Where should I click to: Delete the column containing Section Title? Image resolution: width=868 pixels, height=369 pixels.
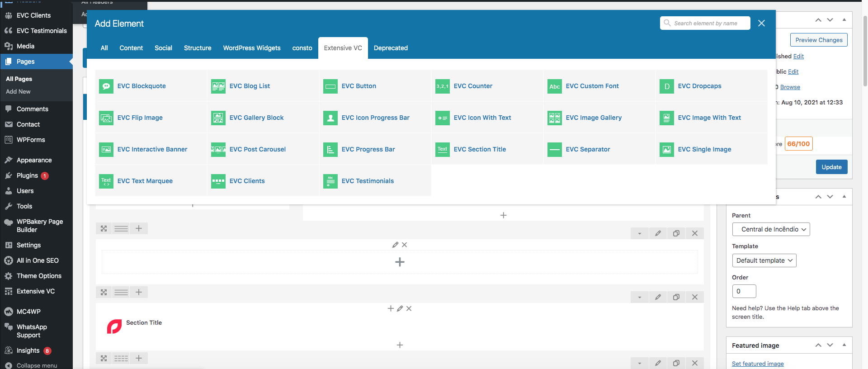pos(409,308)
